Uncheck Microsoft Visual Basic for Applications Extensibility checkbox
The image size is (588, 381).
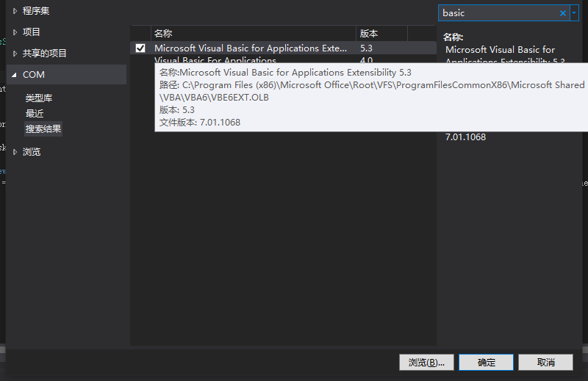click(x=140, y=48)
